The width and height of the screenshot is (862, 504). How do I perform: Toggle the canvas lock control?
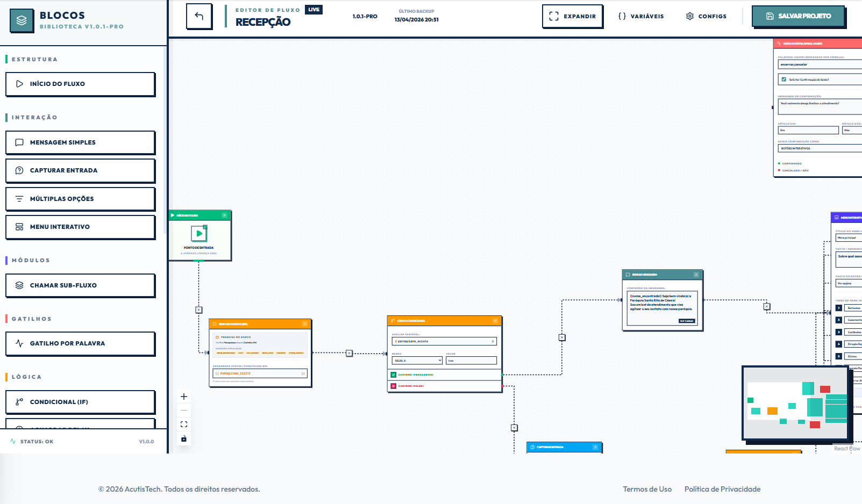tap(183, 438)
